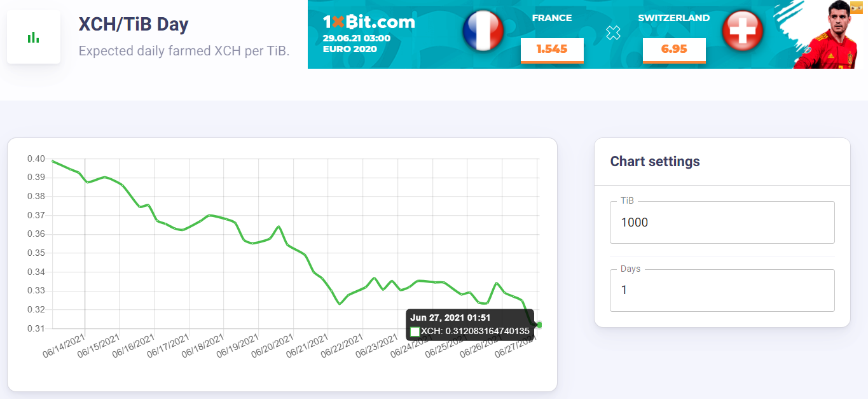Viewport: 868px width, 399px height.
Task: Click the XCH/TiB Day page title
Action: coord(134,25)
